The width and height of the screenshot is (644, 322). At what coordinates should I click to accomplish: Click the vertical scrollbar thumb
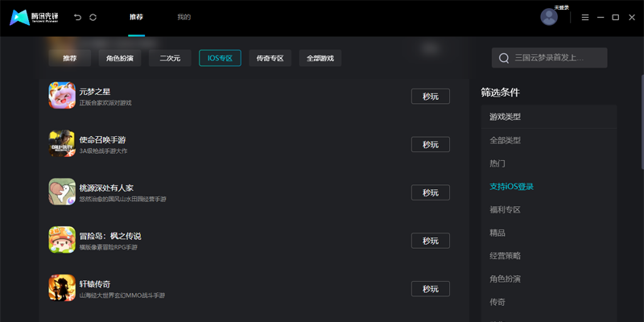click(x=642, y=122)
